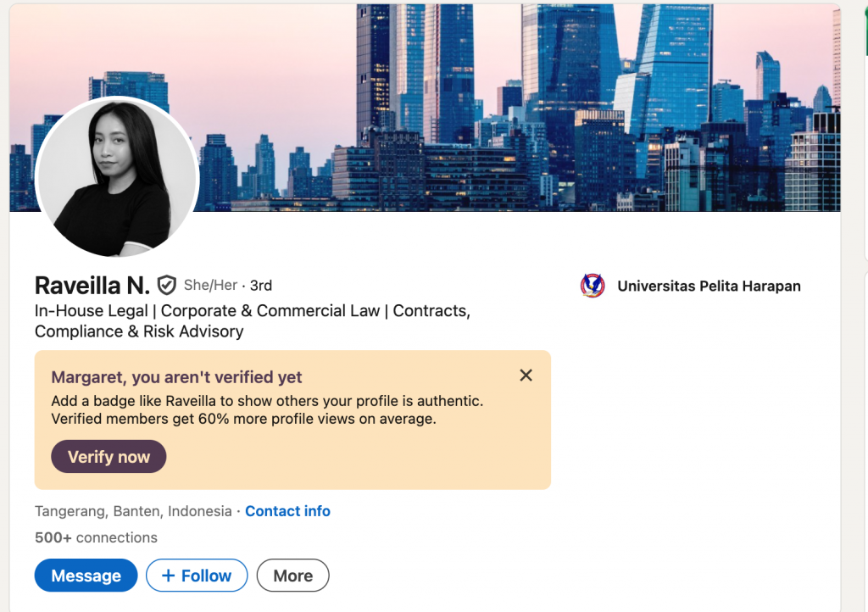Open the More options menu

pyautogui.click(x=292, y=575)
